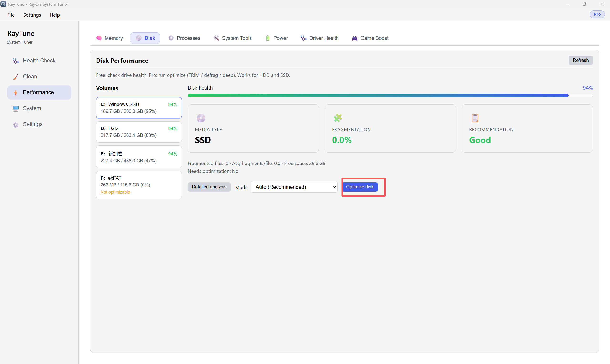610x364 pixels.
Task: Click the Disk health progress bar
Action: (x=390, y=95)
